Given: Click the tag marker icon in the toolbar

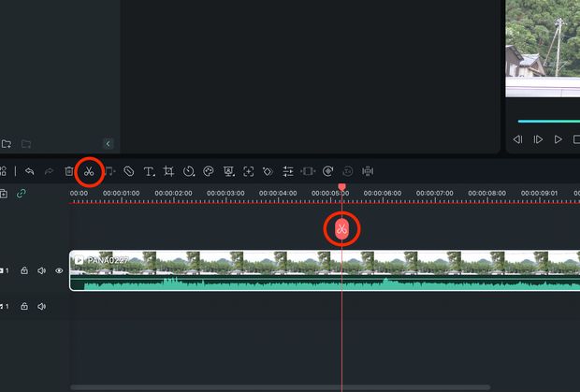Looking at the screenshot, I should pyautogui.click(x=128, y=171).
